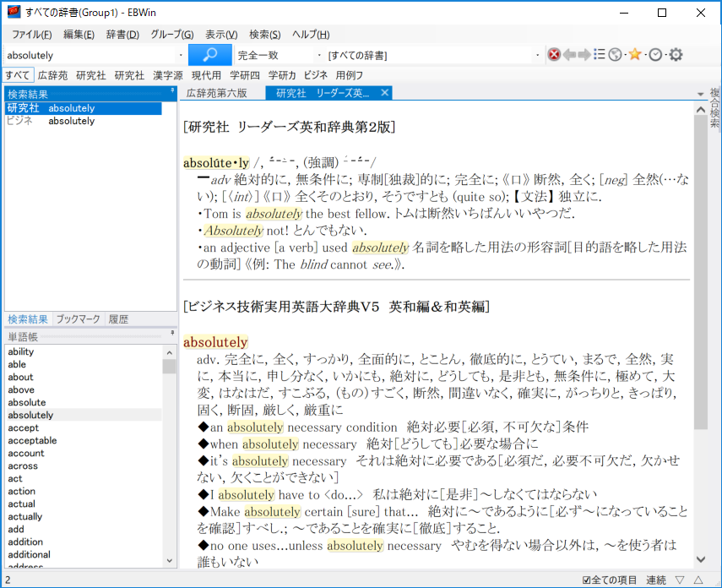
Task: Click the yellow star bookmark icon
Action: point(635,54)
